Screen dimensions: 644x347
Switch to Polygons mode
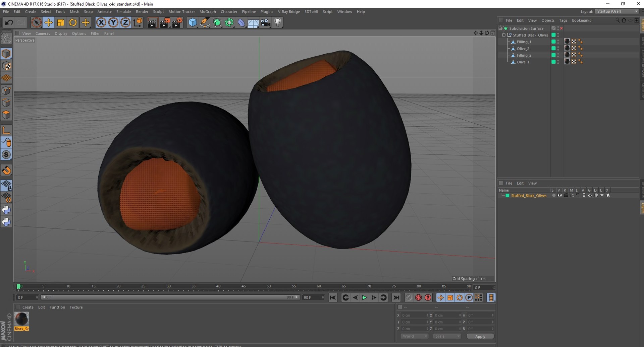tap(6, 115)
